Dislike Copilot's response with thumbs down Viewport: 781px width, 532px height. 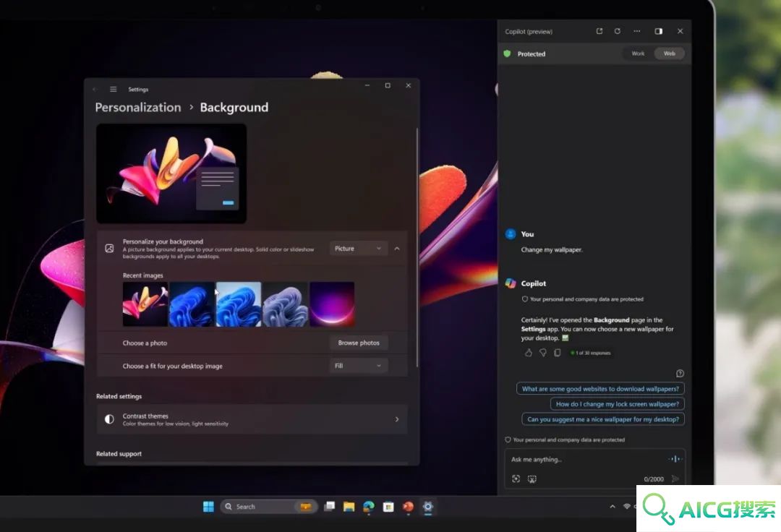click(543, 353)
